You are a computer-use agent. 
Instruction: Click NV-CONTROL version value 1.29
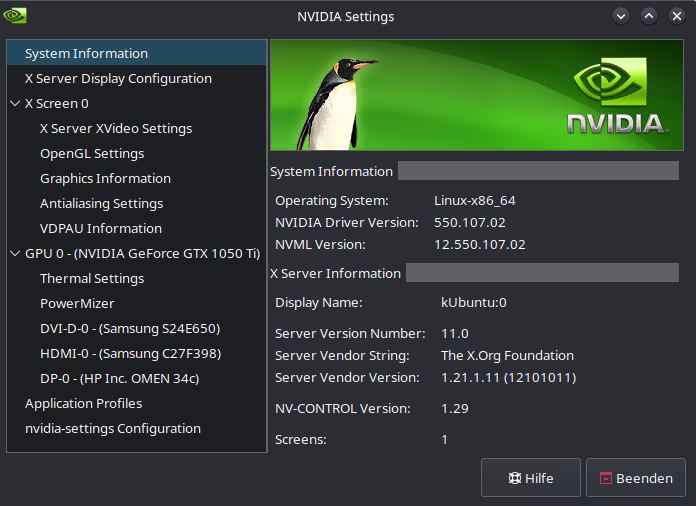point(455,409)
